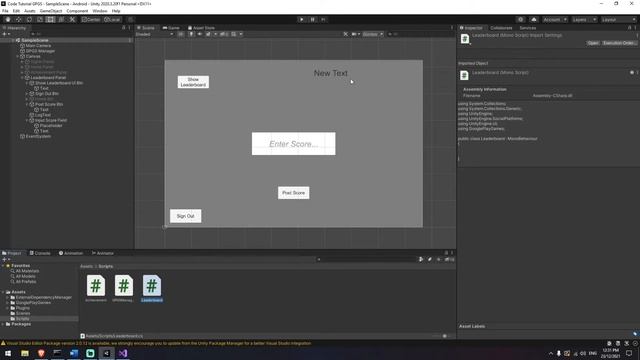The width and height of the screenshot is (640, 360).
Task: Toggle 2D view in Scene toolbar
Action: (181, 34)
